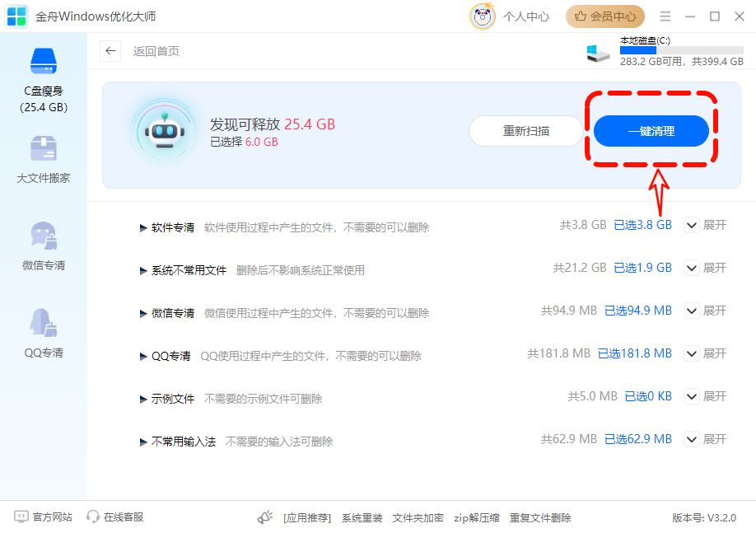The height and width of the screenshot is (533, 756).
Task: Open 官方网站 link in footer
Action: [53, 517]
